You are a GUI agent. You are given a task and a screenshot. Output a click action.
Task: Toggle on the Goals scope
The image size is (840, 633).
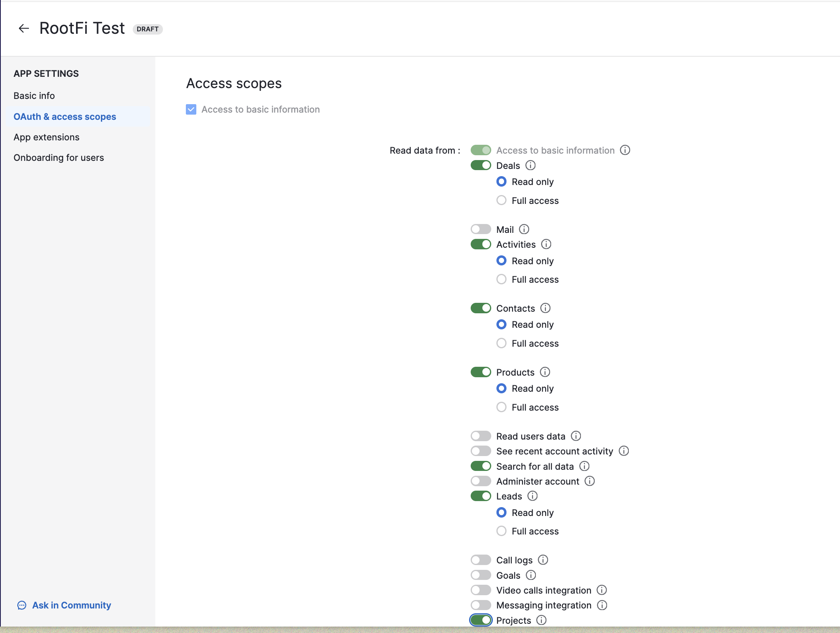point(481,575)
